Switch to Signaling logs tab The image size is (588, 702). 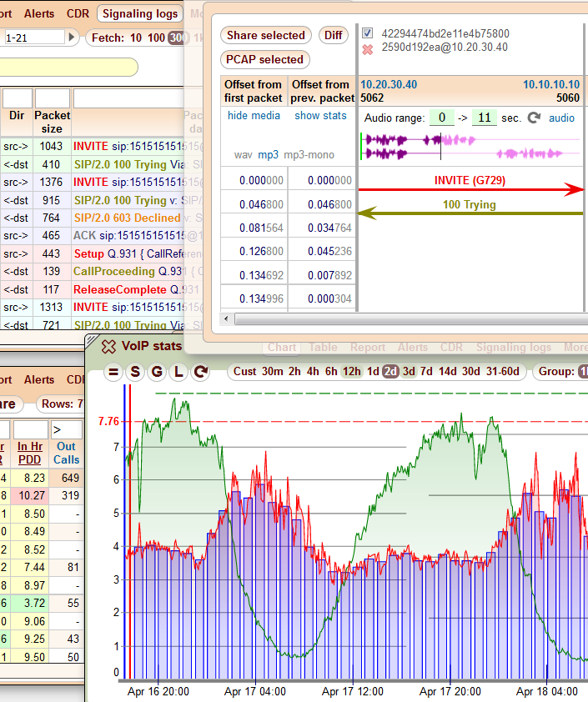tap(140, 13)
